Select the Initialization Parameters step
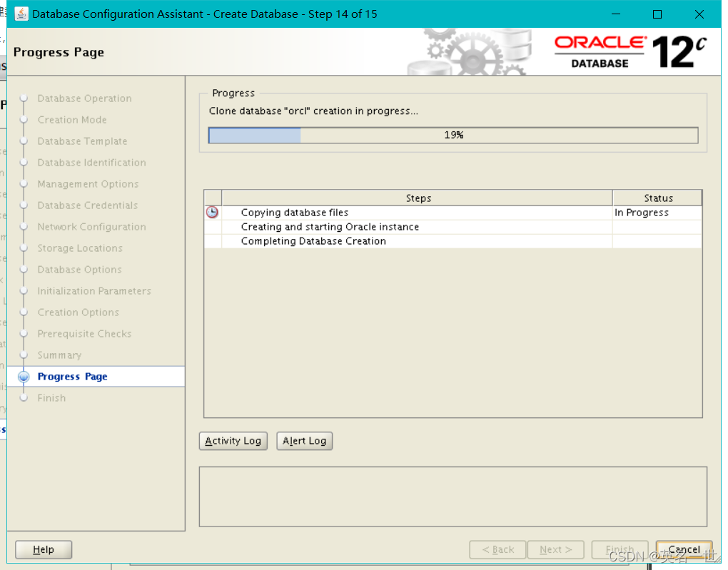Screen dimensions: 728x570 94,290
